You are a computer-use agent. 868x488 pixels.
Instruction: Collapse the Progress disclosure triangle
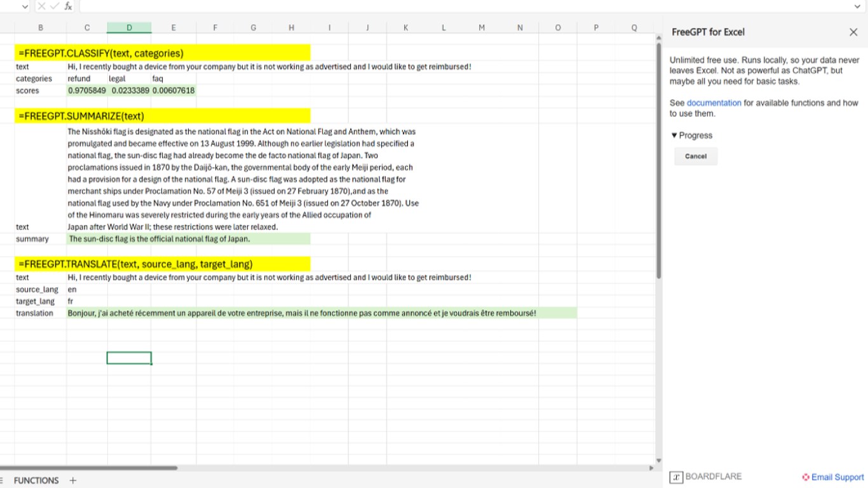674,135
